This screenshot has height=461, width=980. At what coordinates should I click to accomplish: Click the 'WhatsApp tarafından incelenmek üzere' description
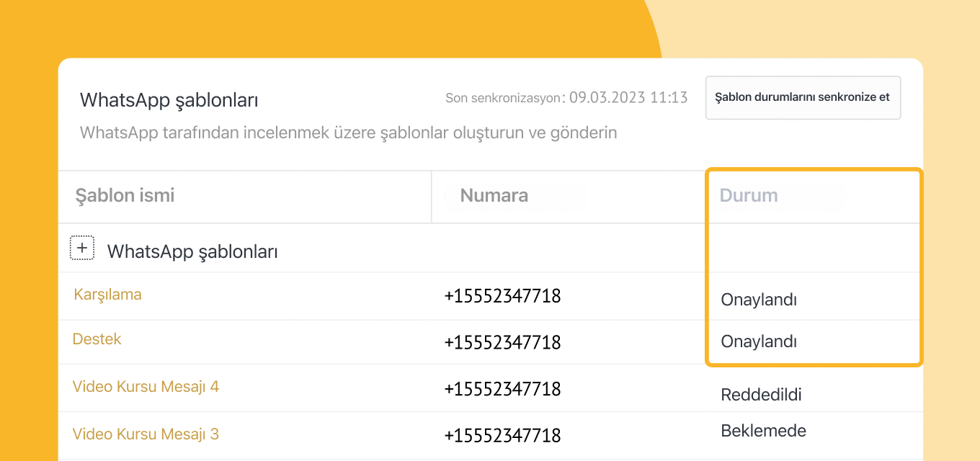coord(349,133)
